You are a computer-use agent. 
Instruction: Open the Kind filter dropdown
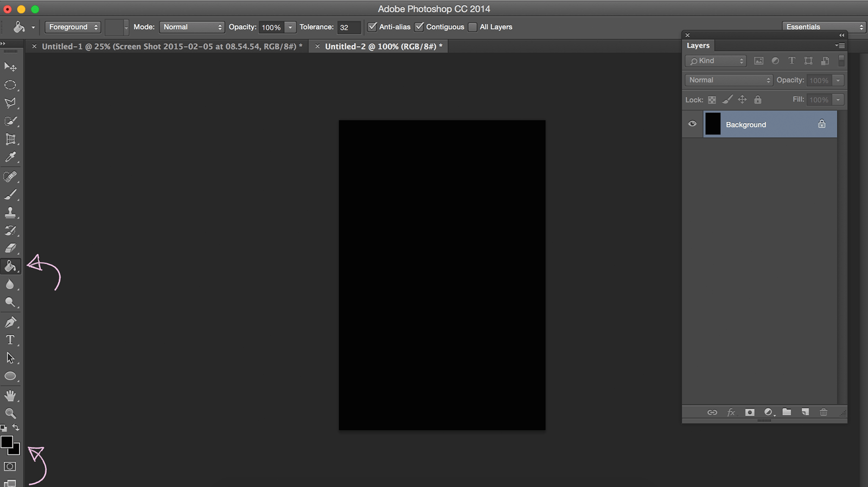click(716, 61)
